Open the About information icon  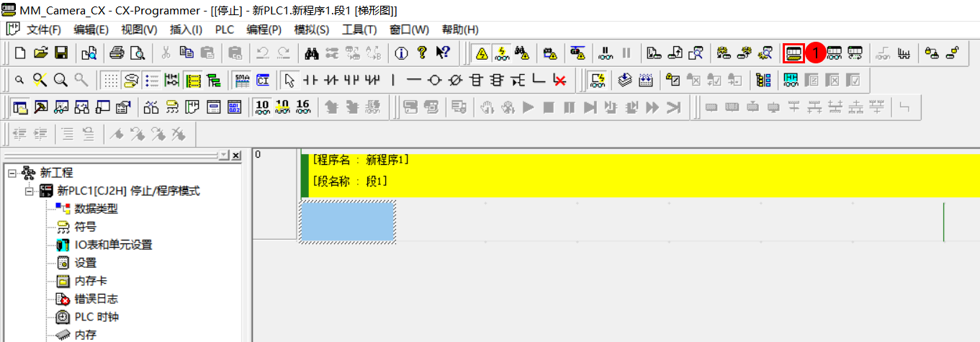point(402,53)
